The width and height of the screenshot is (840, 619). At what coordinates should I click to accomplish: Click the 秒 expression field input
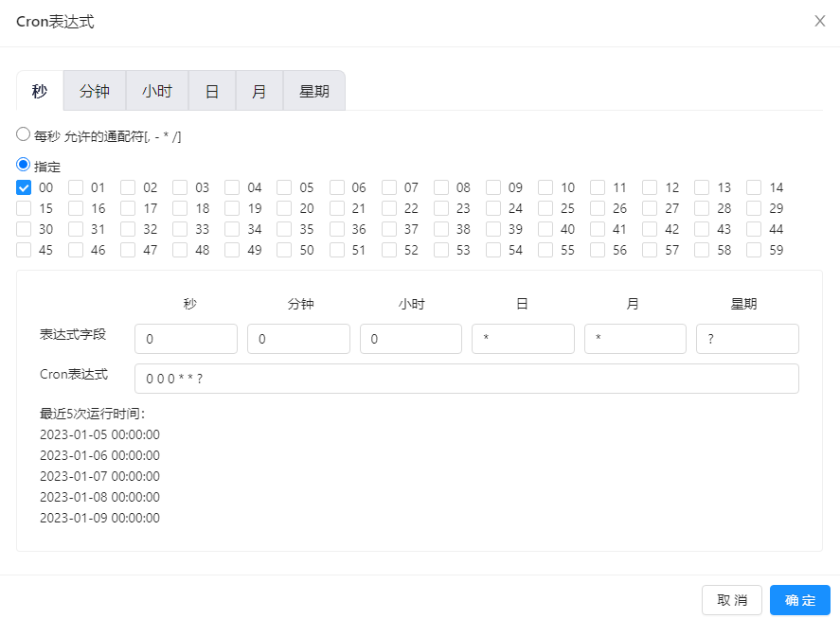coord(186,339)
